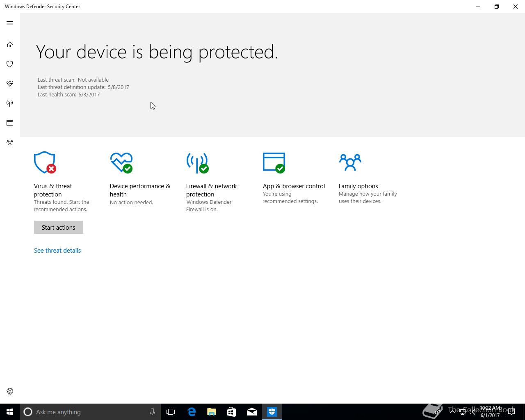Open File Explorer from taskbar
The width and height of the screenshot is (525, 420).
point(212,412)
